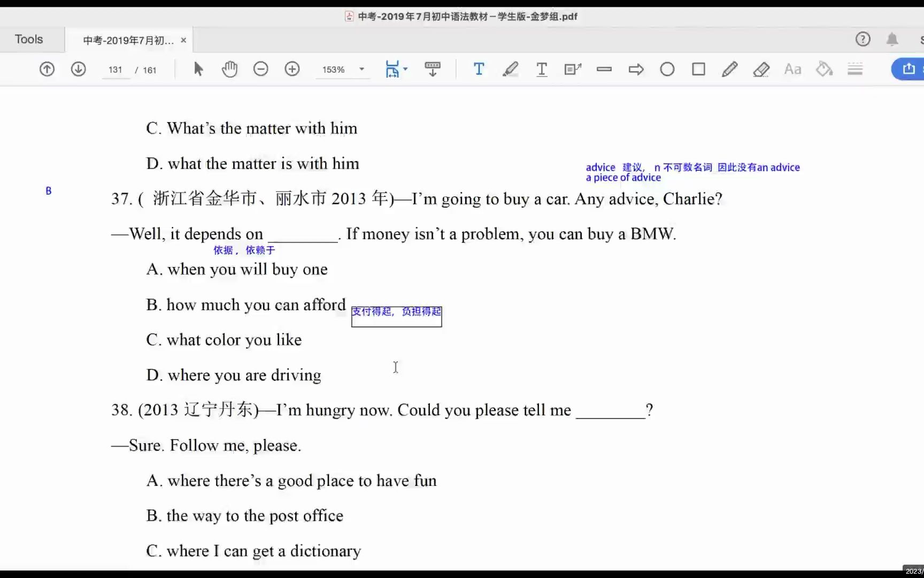Select the arrow drawing tool

636,69
